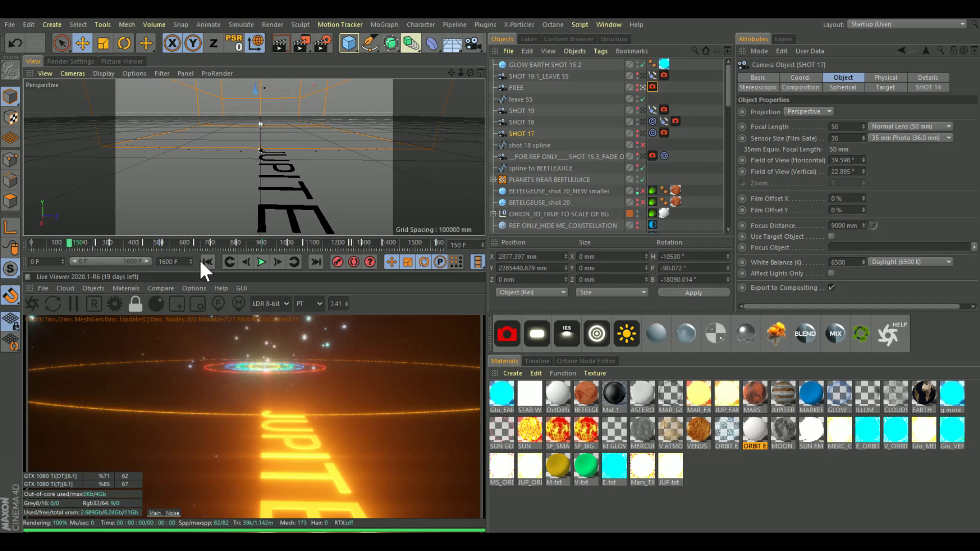This screenshot has width=980, height=551.
Task: Open LDR 8-bit dropdown in Live Viewer
Action: click(271, 304)
